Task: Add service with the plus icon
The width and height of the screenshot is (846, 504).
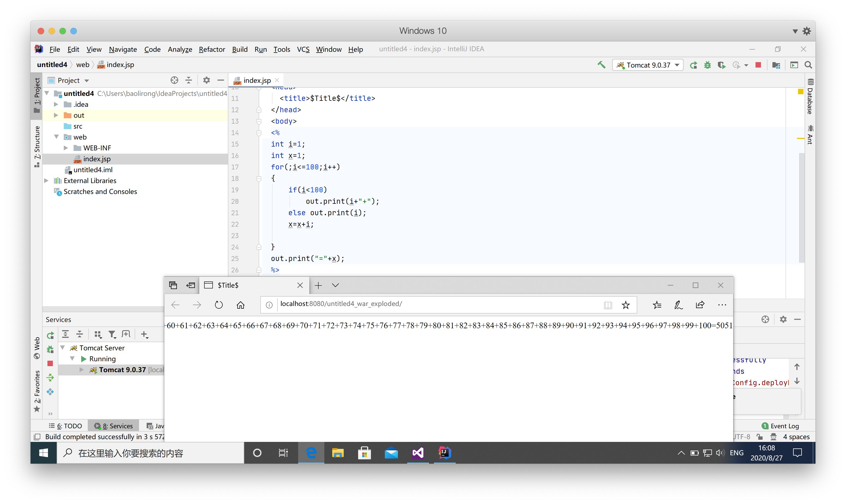Action: [144, 335]
